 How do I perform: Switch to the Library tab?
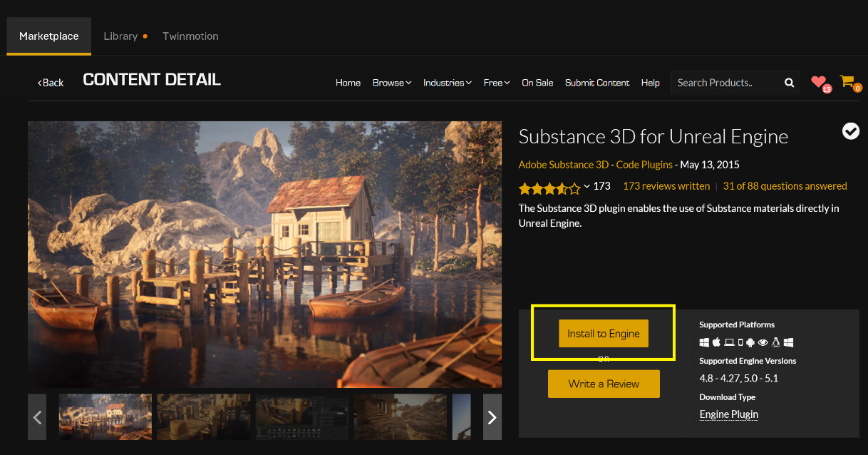click(x=121, y=36)
